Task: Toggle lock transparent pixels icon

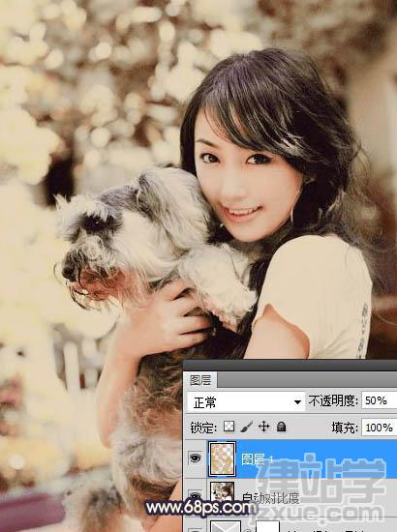Action: pos(229,427)
